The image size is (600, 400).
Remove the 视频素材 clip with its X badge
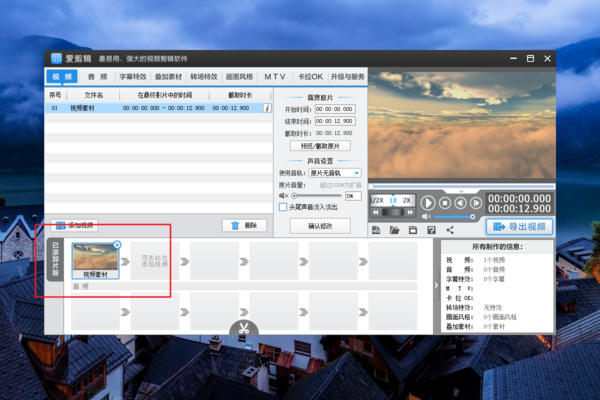point(117,245)
